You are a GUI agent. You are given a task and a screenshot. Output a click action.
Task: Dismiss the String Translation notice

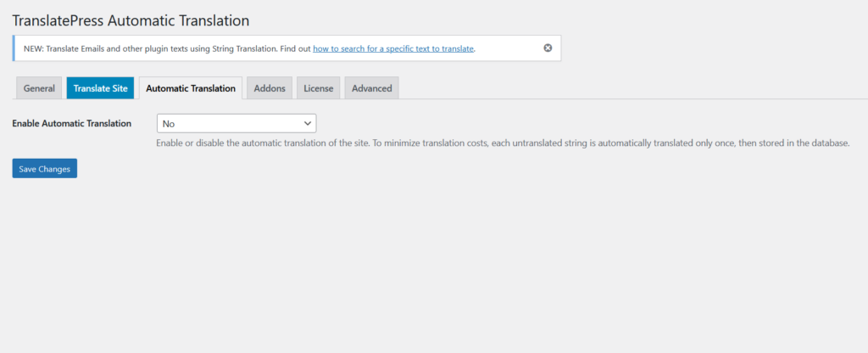coord(548,48)
